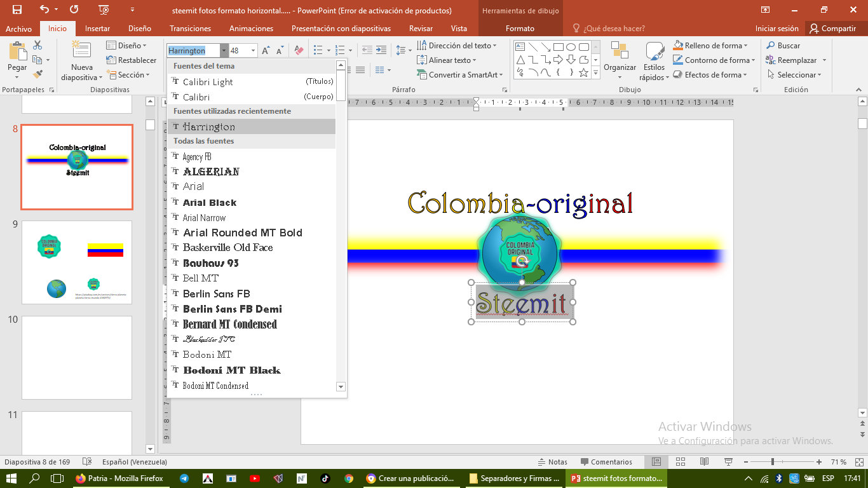The image size is (868, 488).
Task: Select the rectangle shape in shapes gallery
Action: click(x=558, y=47)
